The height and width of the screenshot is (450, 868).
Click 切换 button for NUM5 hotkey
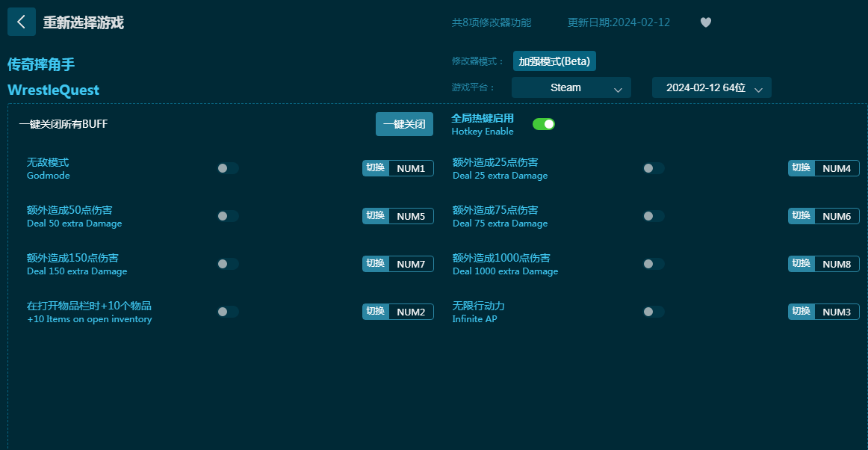coord(376,215)
